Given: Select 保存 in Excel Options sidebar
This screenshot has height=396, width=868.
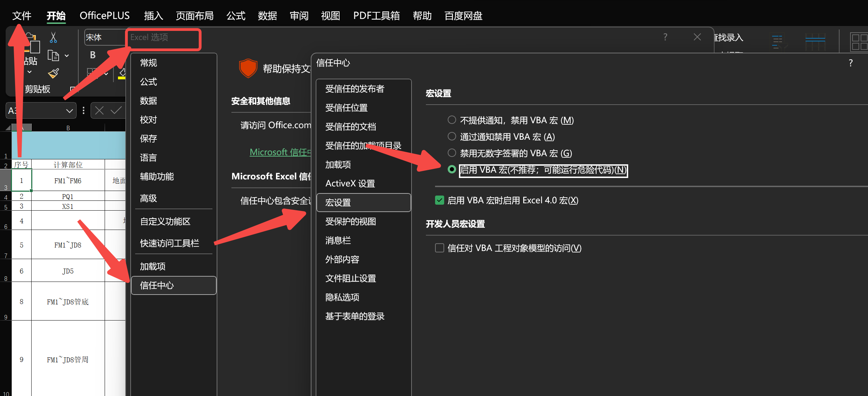Looking at the screenshot, I should pyautogui.click(x=173, y=139).
